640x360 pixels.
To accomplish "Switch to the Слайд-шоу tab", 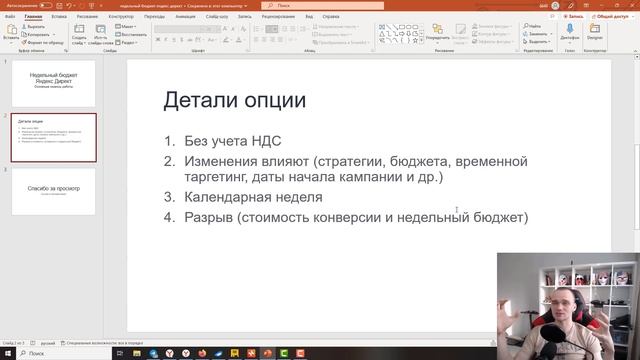I will 217,16.
